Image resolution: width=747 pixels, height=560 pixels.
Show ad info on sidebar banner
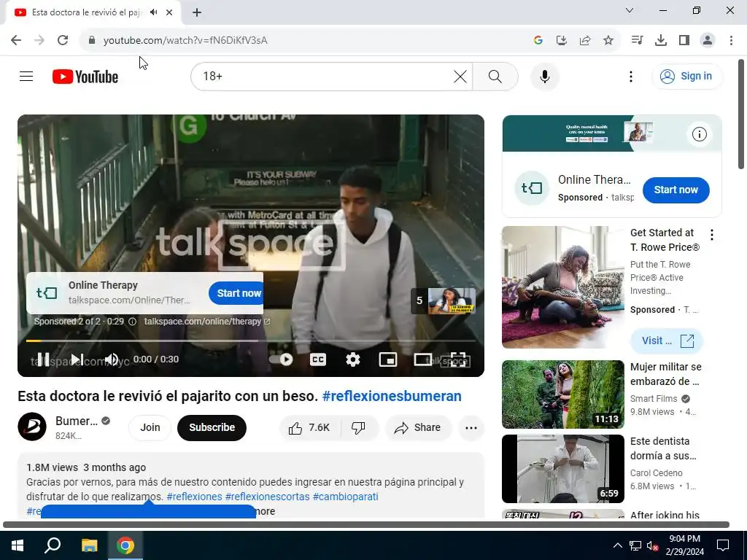click(699, 134)
